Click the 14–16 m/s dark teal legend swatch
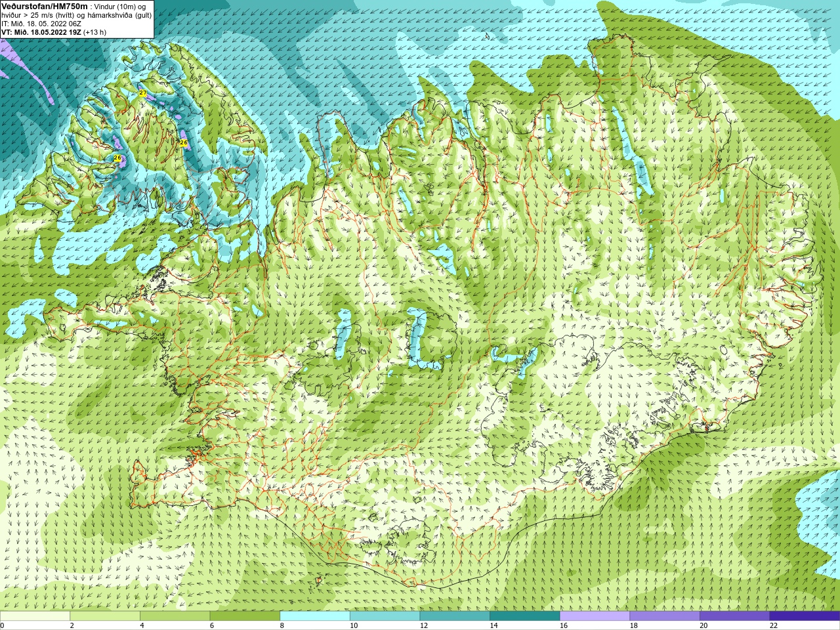The height and width of the screenshot is (630, 840). point(525,616)
